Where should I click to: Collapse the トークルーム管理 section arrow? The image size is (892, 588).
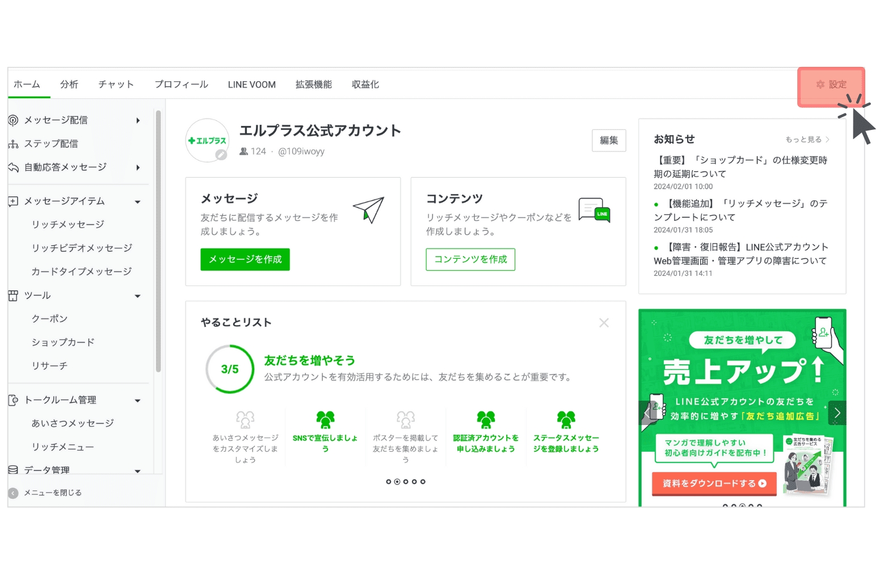click(138, 401)
